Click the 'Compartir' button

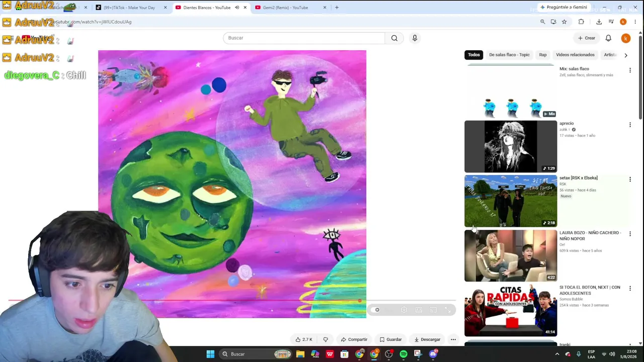(354, 339)
